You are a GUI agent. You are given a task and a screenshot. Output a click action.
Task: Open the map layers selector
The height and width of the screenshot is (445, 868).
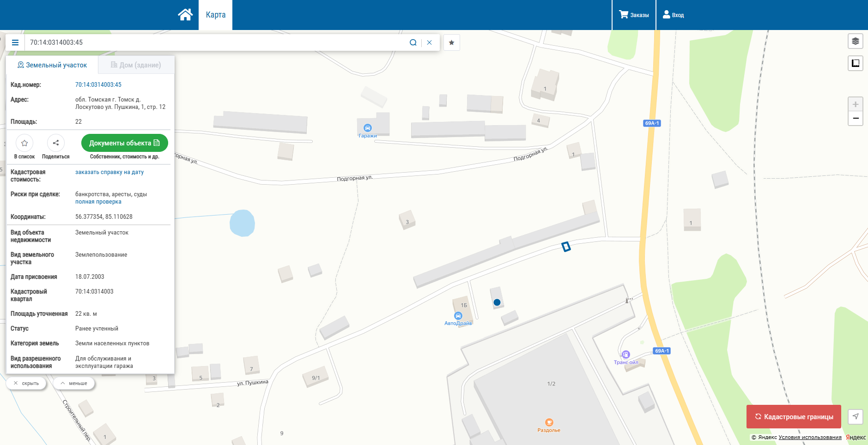(855, 41)
